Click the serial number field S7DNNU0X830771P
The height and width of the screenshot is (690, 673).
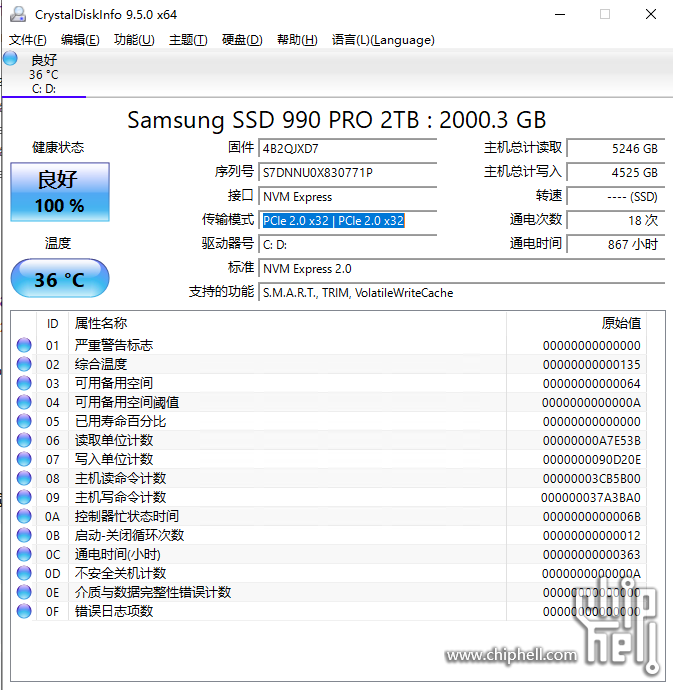[348, 172]
